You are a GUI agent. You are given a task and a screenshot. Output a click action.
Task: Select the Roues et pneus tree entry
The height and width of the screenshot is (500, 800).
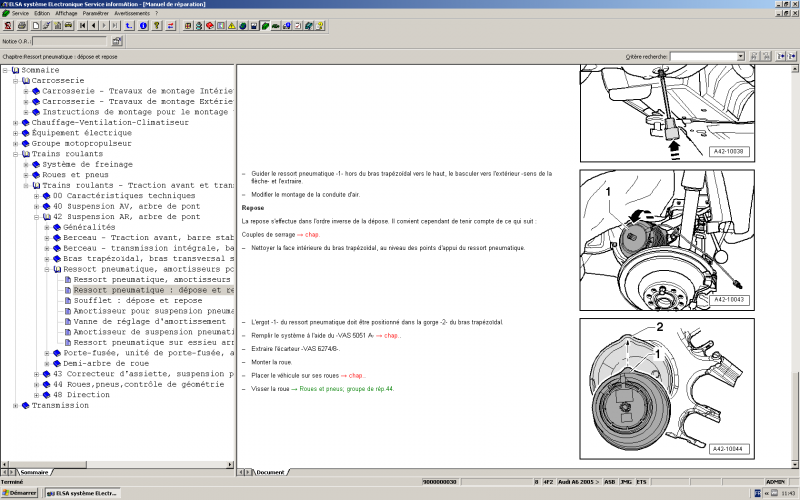pyautogui.click(x=76, y=175)
